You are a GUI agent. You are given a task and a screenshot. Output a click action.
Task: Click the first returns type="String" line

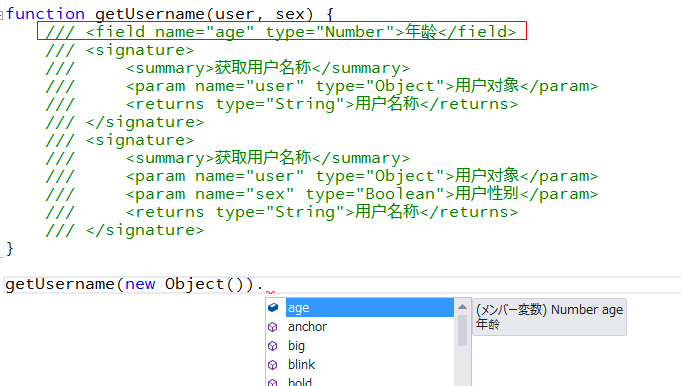(281, 104)
